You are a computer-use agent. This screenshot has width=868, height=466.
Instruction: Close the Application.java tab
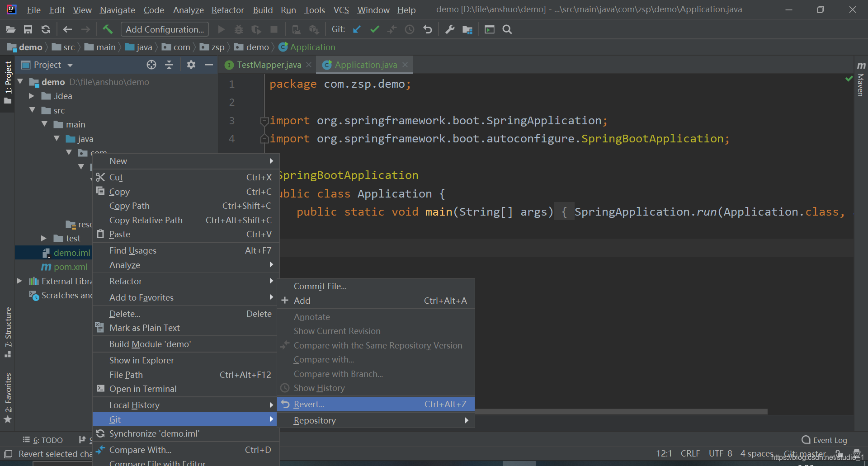pos(405,65)
